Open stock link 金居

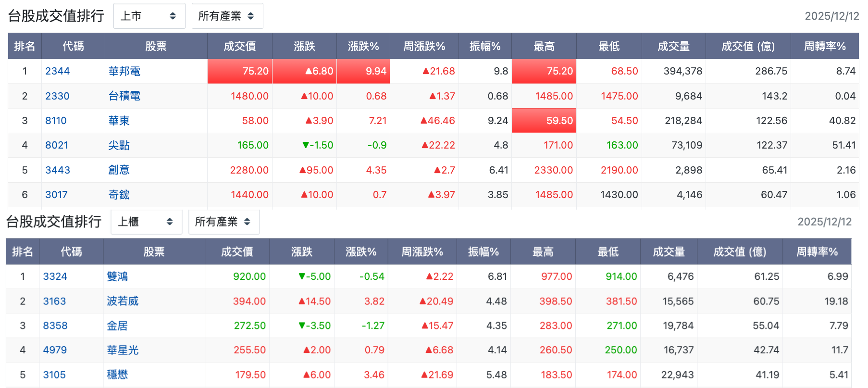tap(117, 326)
